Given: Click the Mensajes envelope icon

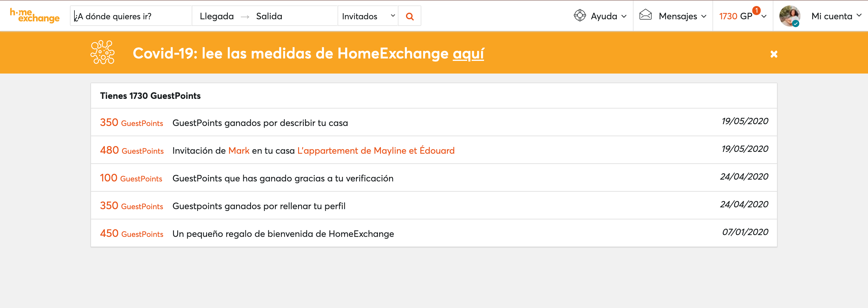Looking at the screenshot, I should (645, 15).
